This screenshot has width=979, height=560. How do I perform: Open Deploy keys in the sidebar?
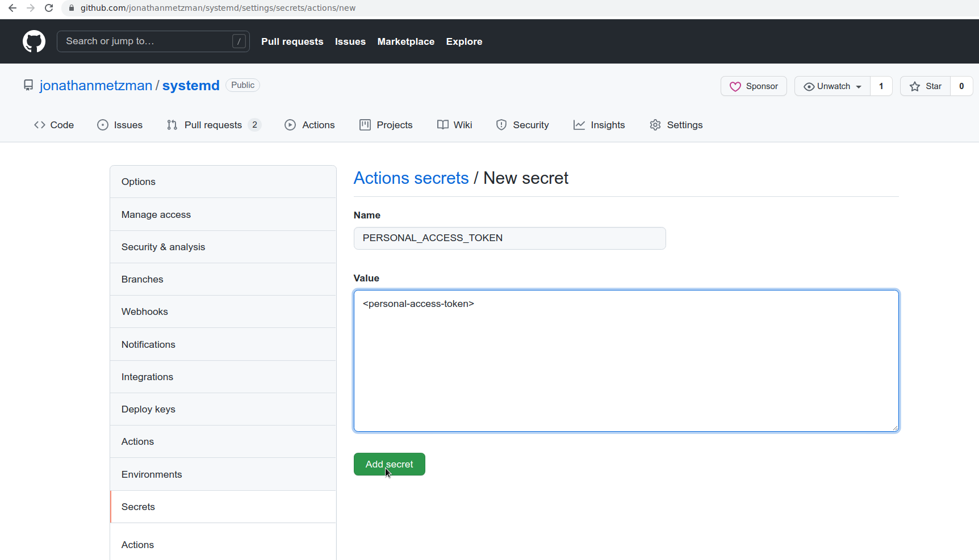coord(223,409)
